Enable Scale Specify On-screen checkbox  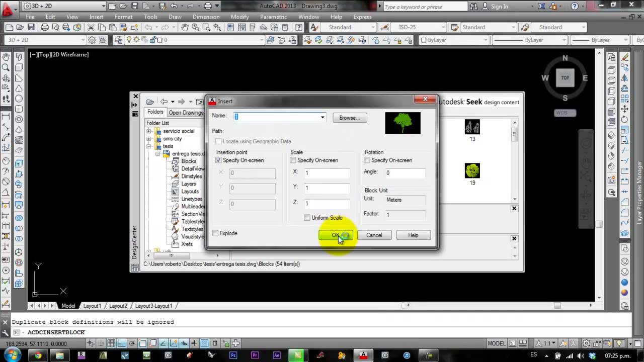point(293,160)
